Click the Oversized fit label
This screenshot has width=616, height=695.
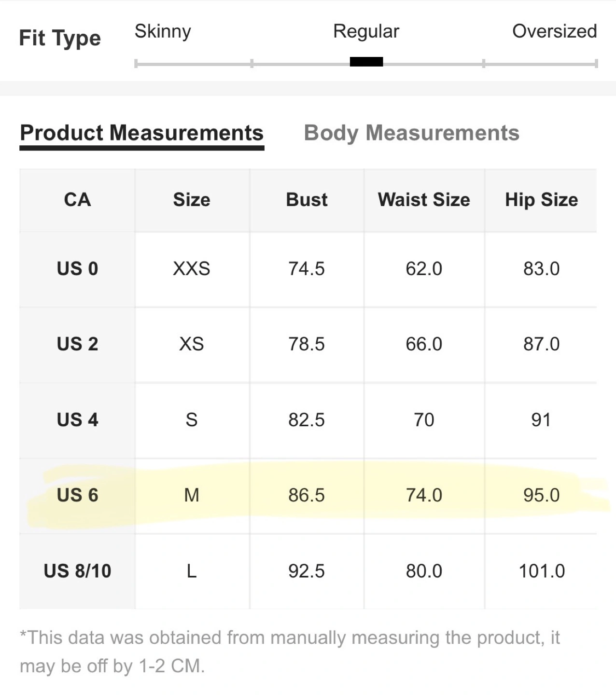pos(555,31)
